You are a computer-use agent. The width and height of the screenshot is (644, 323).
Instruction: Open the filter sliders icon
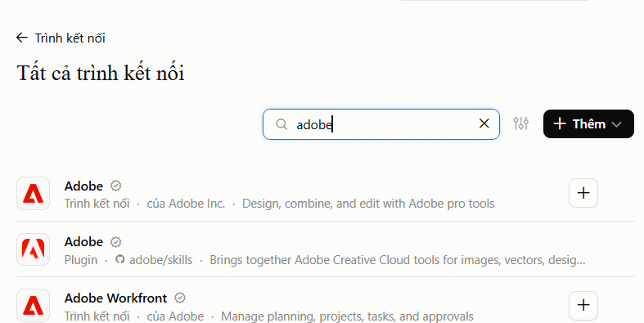(x=520, y=123)
